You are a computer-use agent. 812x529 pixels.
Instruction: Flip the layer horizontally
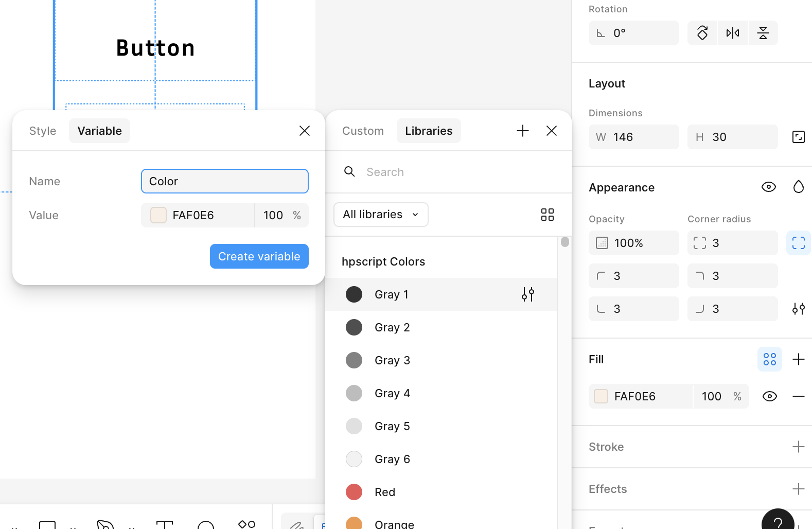coord(732,33)
